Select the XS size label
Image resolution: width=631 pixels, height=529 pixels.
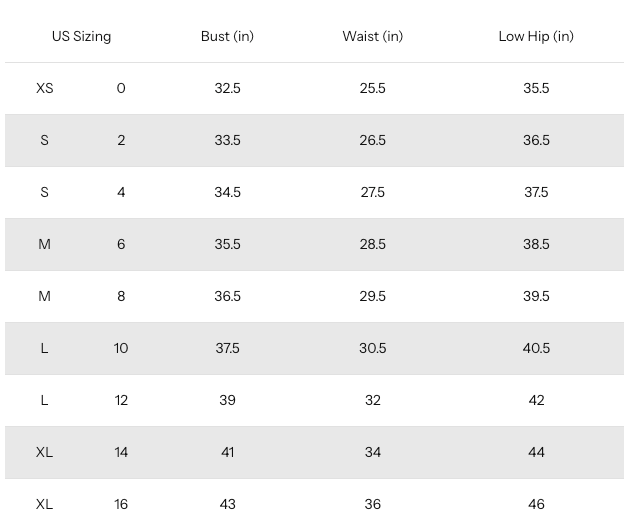44,88
